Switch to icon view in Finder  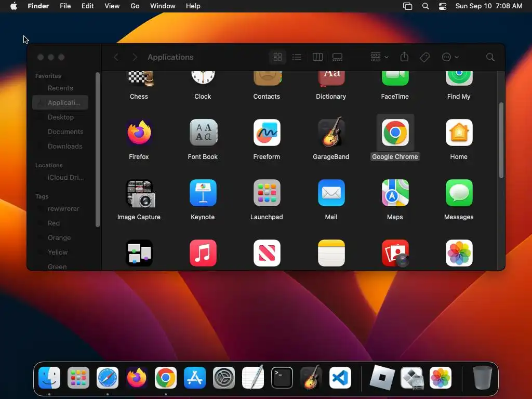[277, 57]
